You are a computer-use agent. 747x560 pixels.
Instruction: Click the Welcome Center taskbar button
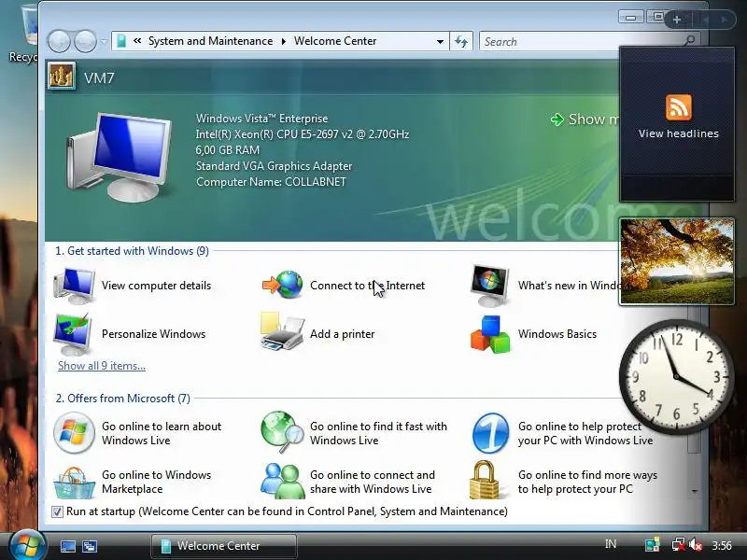tap(224, 546)
